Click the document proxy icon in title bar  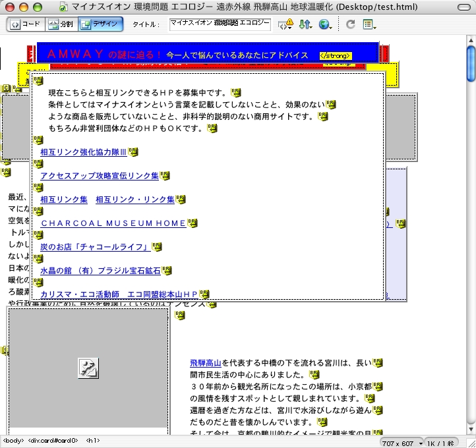63,7
